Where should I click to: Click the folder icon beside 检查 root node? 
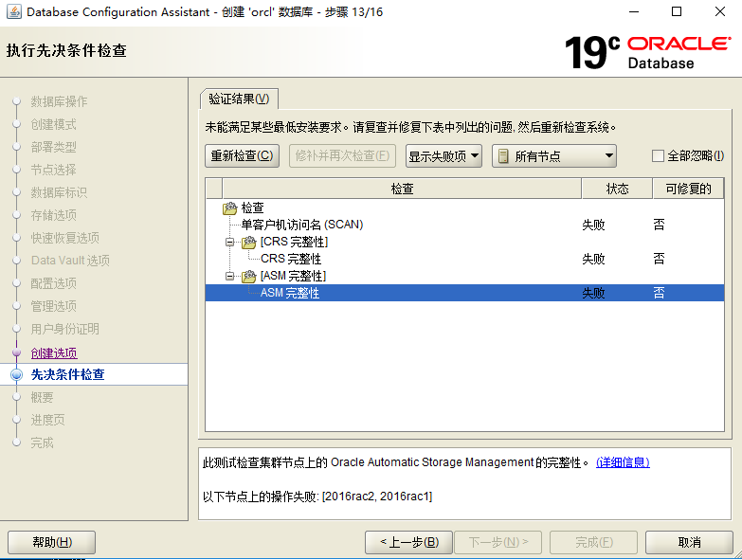[230, 208]
